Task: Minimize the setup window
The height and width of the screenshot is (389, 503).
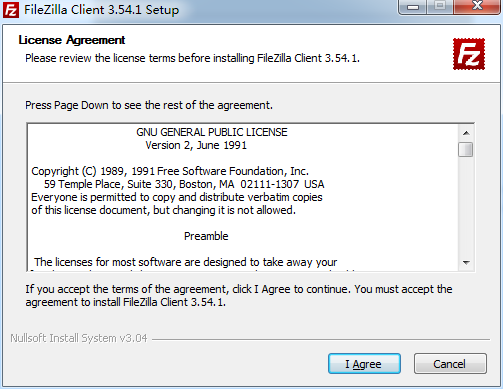Action: (x=413, y=7)
